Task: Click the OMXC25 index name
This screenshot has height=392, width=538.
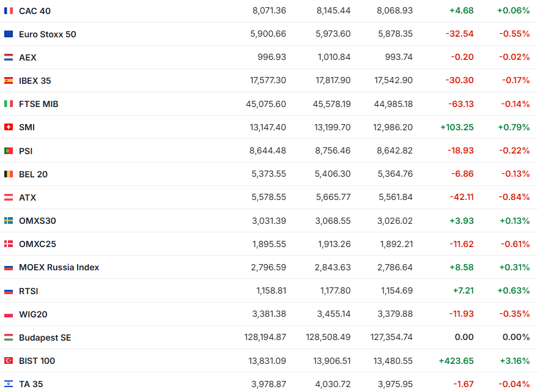Action: [37, 244]
